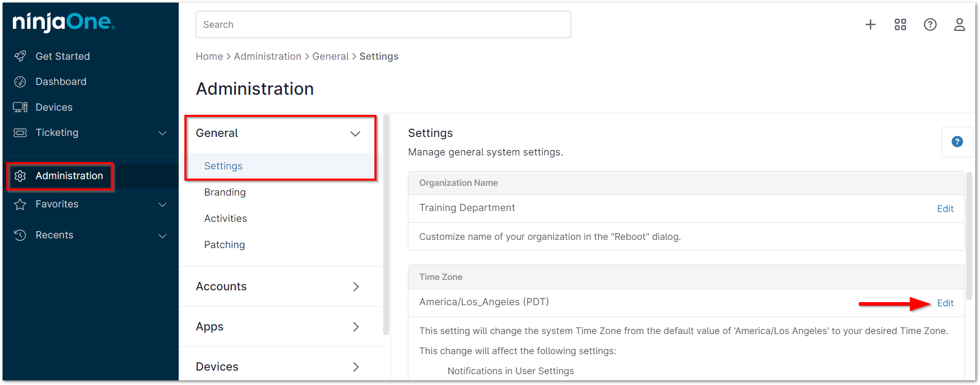Click the plus add icon in header
Screen dimensions: 980x385
pos(870,25)
